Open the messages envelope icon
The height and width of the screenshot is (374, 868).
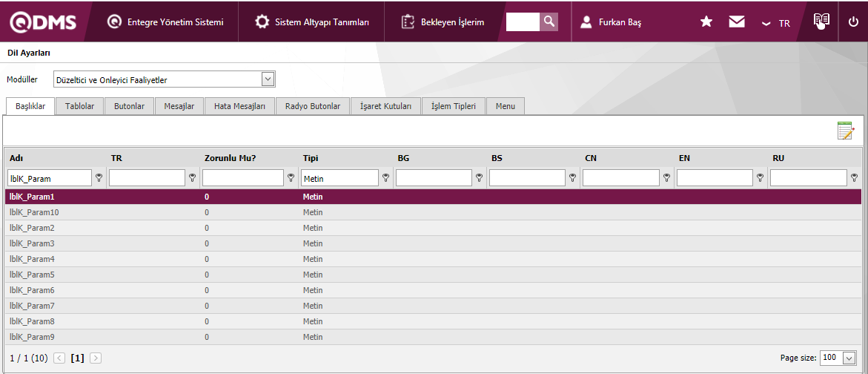tap(736, 22)
